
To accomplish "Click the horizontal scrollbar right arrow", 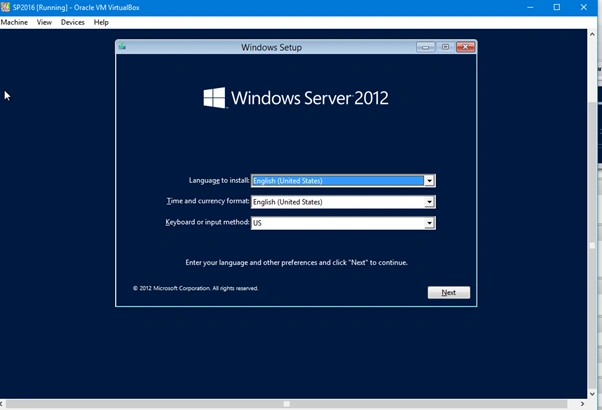I will pos(582,404).
